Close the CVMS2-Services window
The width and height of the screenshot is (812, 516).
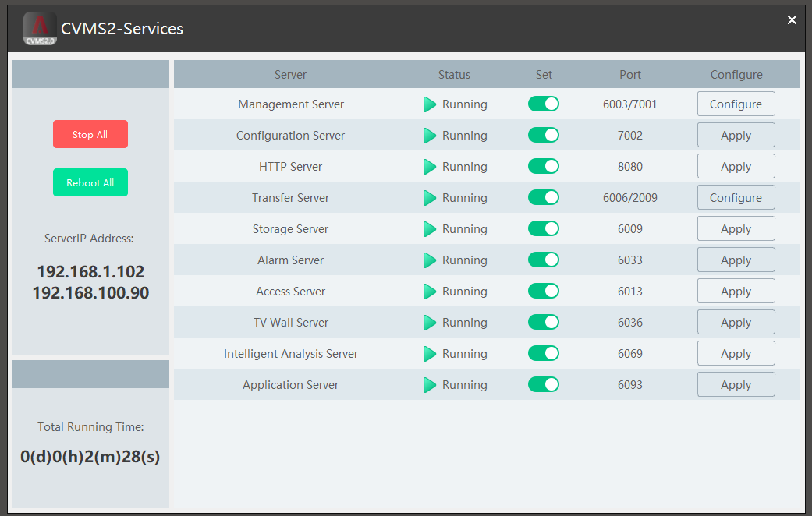[792, 19]
